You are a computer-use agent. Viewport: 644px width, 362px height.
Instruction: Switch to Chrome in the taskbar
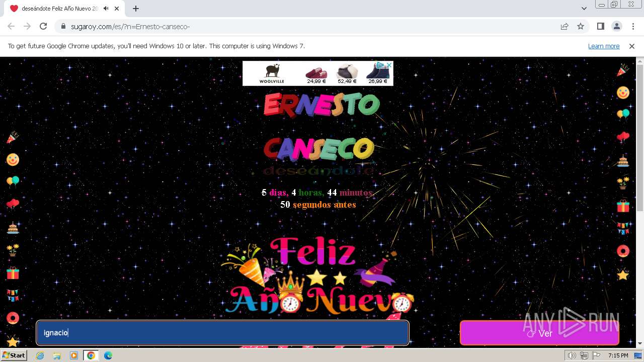[x=91, y=355]
